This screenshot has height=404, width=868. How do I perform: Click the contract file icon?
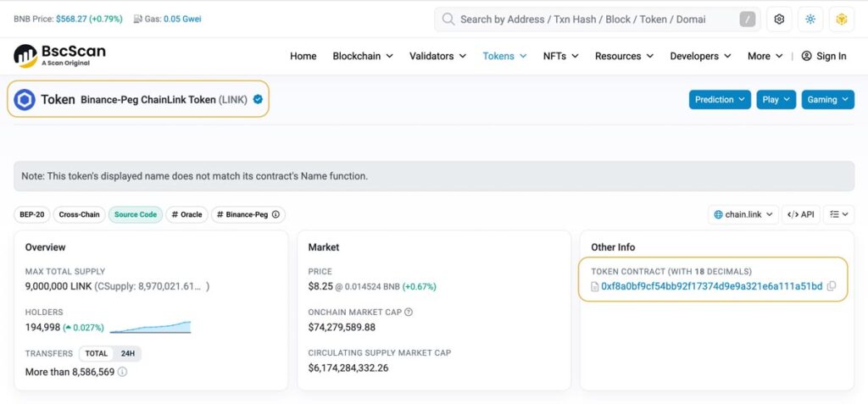595,286
